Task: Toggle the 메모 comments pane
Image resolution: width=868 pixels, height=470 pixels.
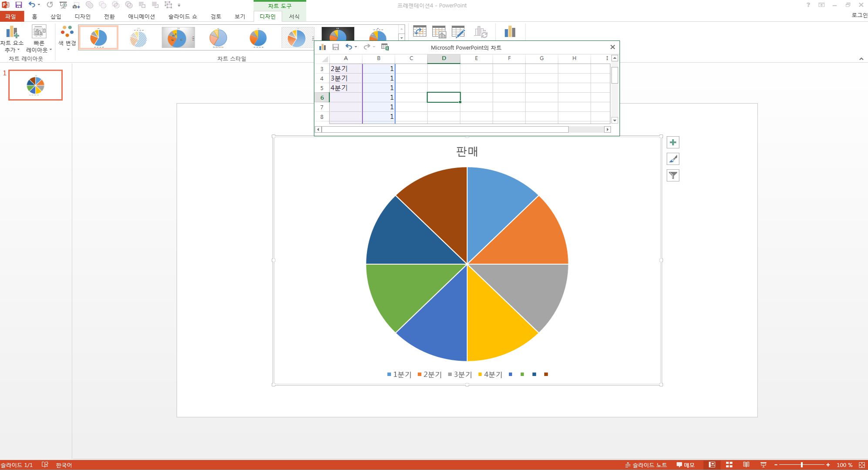Action: click(x=686, y=465)
